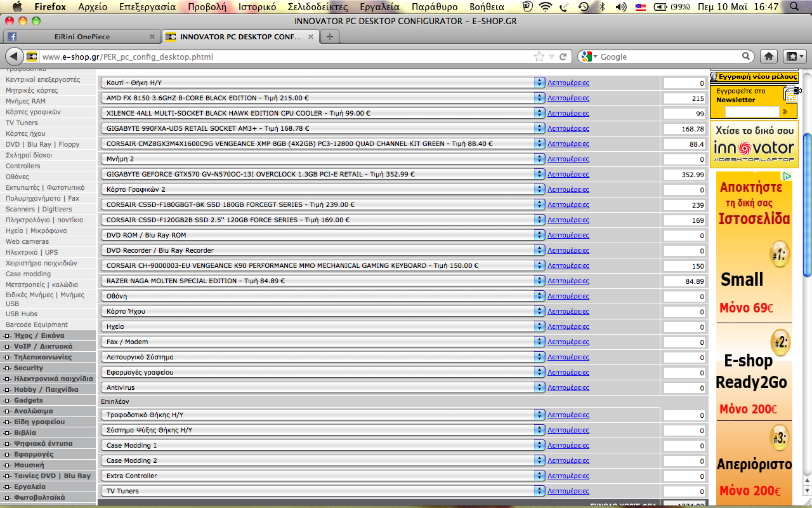Viewport: 812px width, 508px height.
Task: Open Λεπτομέρειες link for Ηχεία row
Action: click(568, 326)
